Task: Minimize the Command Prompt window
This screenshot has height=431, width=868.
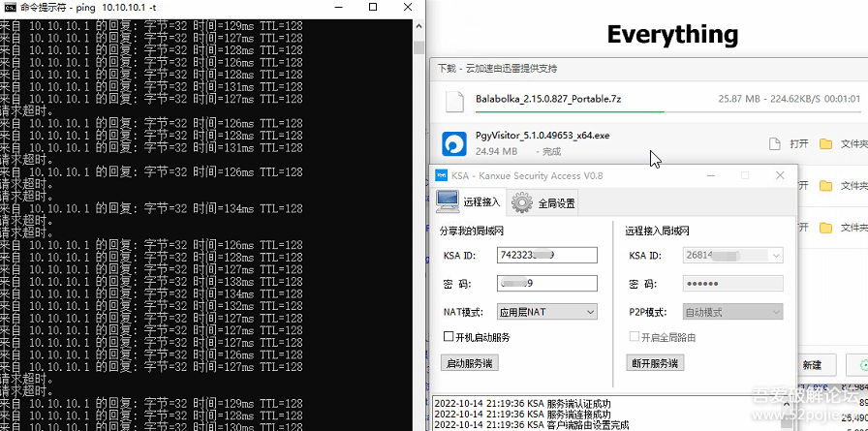Action: (x=339, y=7)
